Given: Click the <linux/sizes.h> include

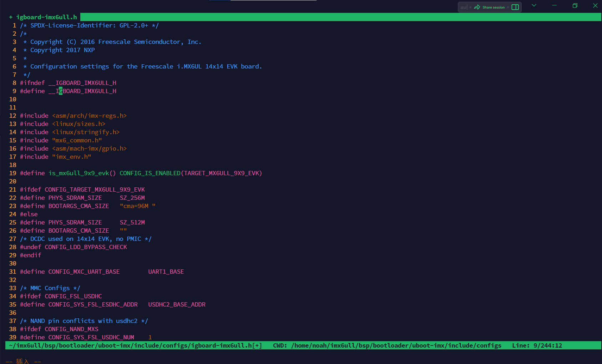Looking at the screenshot, I should [79, 124].
